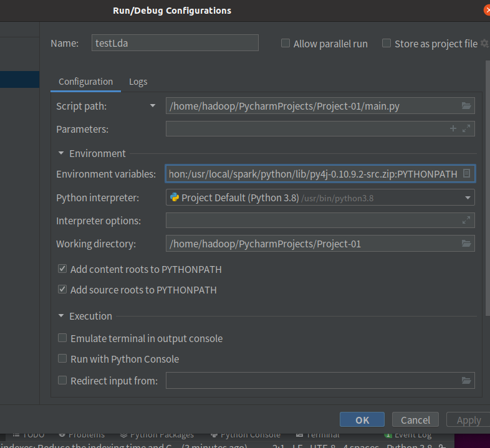Open the environment variables editor icon
Screen dimensions: 490x448
click(x=466, y=174)
